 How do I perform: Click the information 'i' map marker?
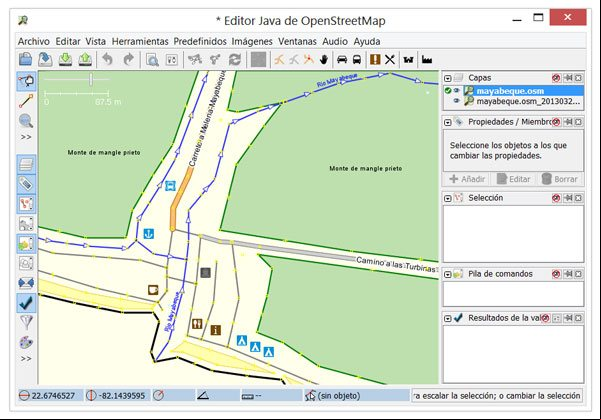216,330
